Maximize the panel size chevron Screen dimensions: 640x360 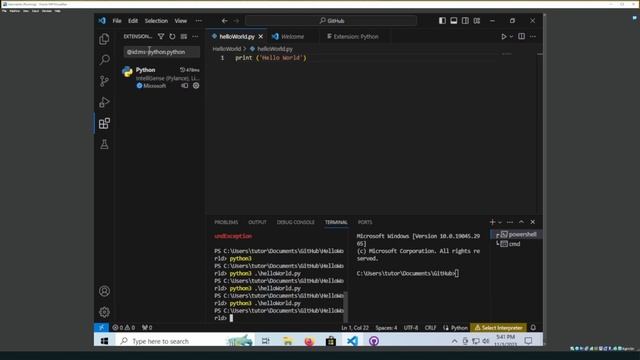(x=521, y=222)
